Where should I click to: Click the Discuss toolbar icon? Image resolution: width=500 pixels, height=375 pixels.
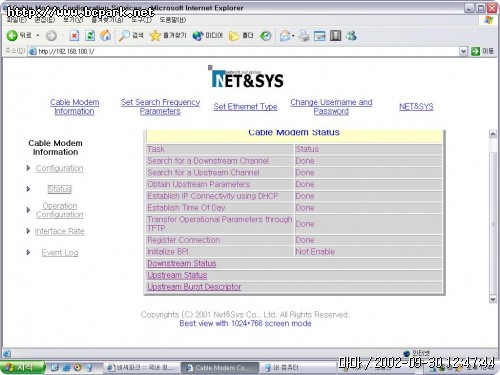335,35
